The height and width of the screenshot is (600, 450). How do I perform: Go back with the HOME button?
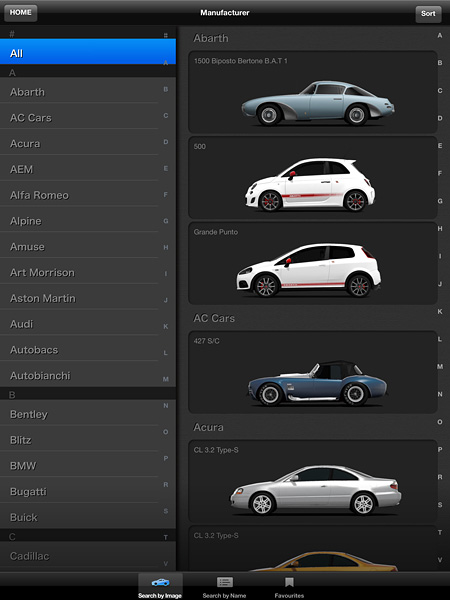pyautogui.click(x=21, y=13)
